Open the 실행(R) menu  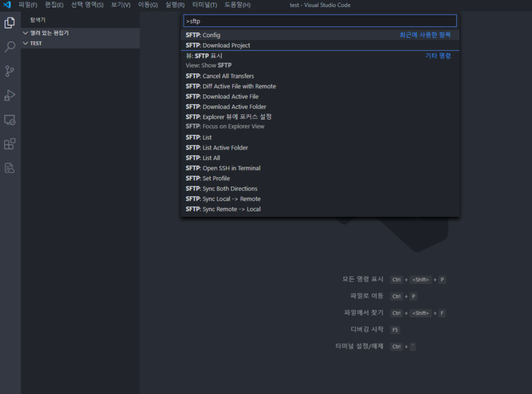[x=175, y=5]
